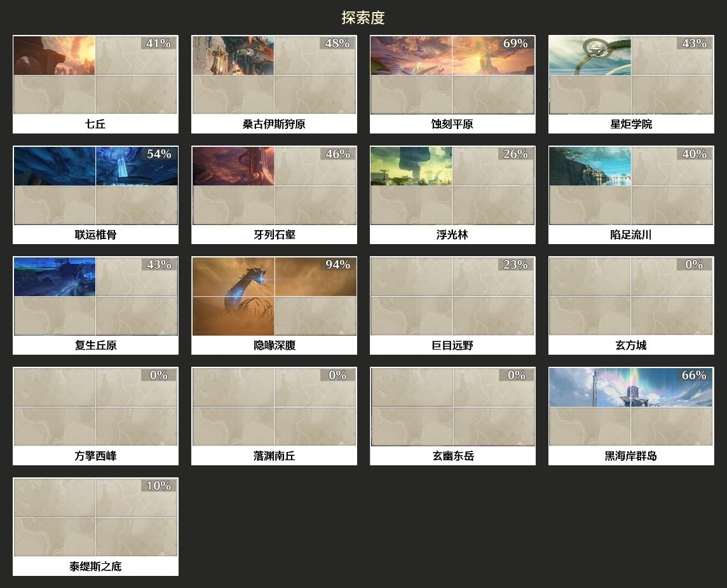The image size is (727, 588).
Task: Click the 泰缇斯之底 region name
Action: pos(95,566)
